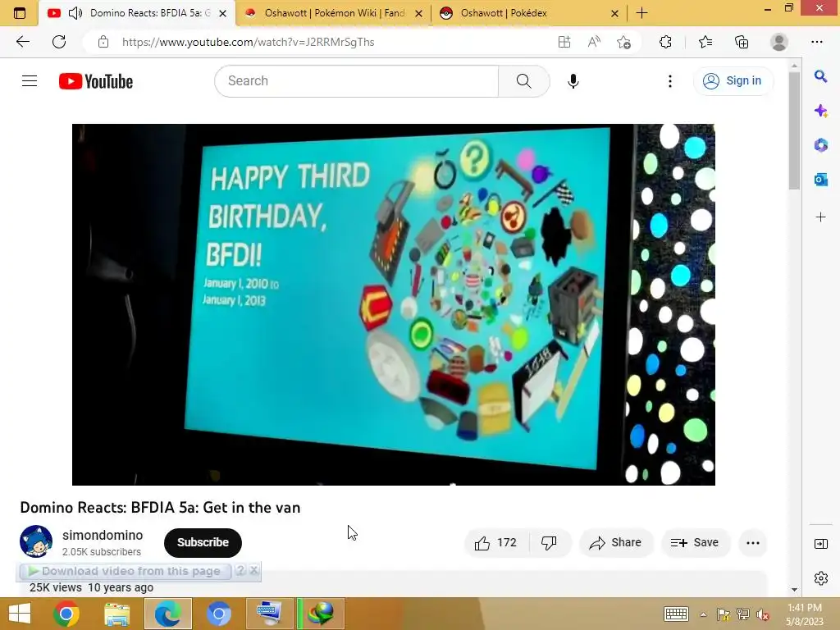Viewport: 840px width, 630px height.
Task: Open Edge sidebar settings gear
Action: 820,578
